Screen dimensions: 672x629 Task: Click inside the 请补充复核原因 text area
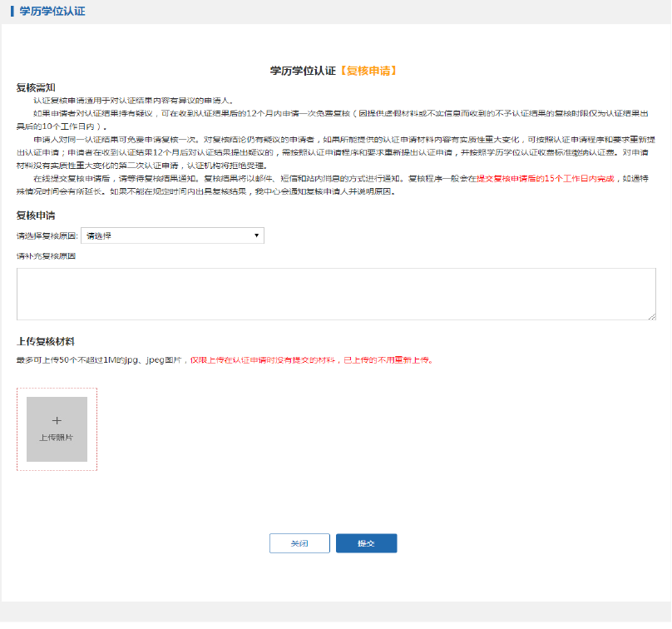click(336, 294)
